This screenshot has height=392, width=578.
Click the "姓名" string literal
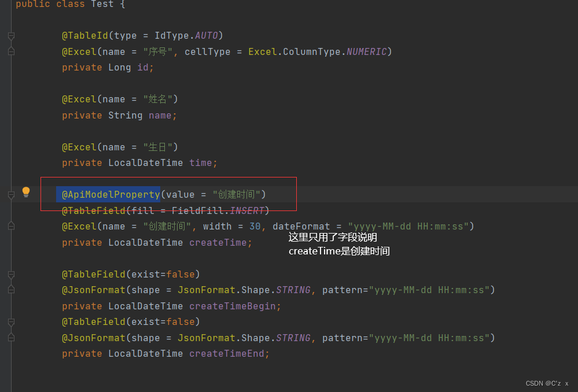(157, 99)
